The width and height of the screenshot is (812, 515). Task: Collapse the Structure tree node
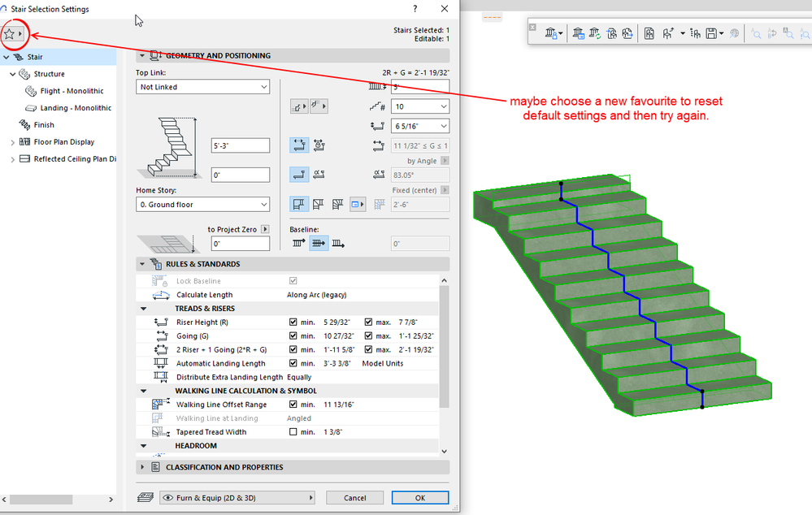pyautogui.click(x=12, y=74)
